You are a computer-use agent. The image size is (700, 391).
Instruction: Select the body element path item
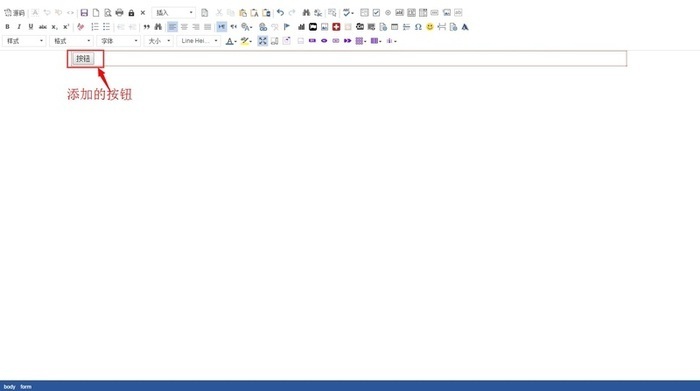point(9,387)
